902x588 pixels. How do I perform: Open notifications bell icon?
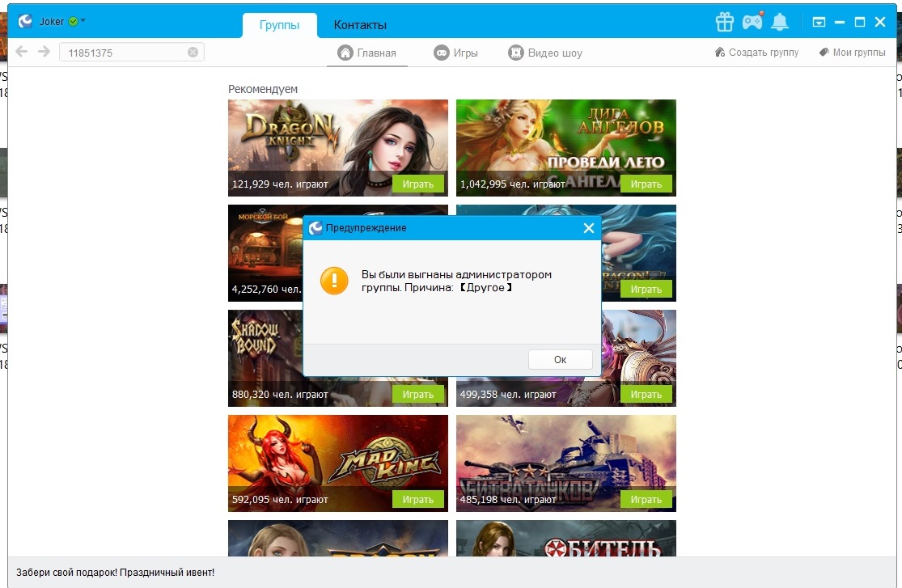pos(780,22)
